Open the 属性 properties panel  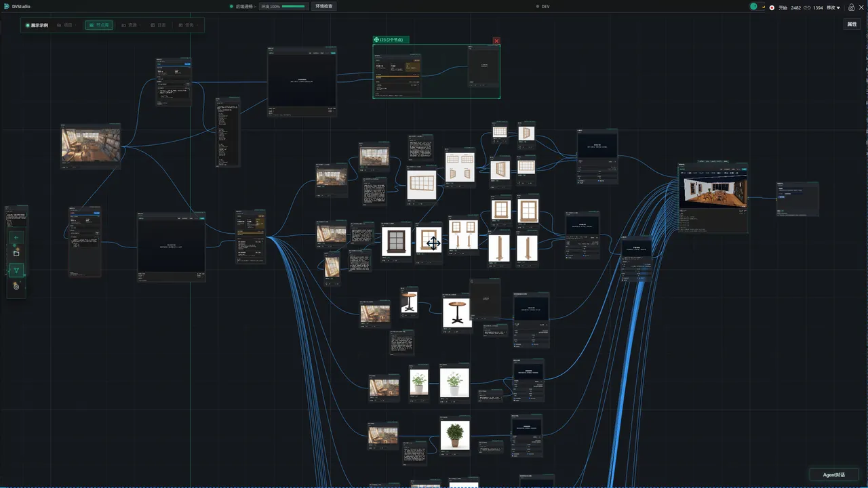tap(852, 24)
